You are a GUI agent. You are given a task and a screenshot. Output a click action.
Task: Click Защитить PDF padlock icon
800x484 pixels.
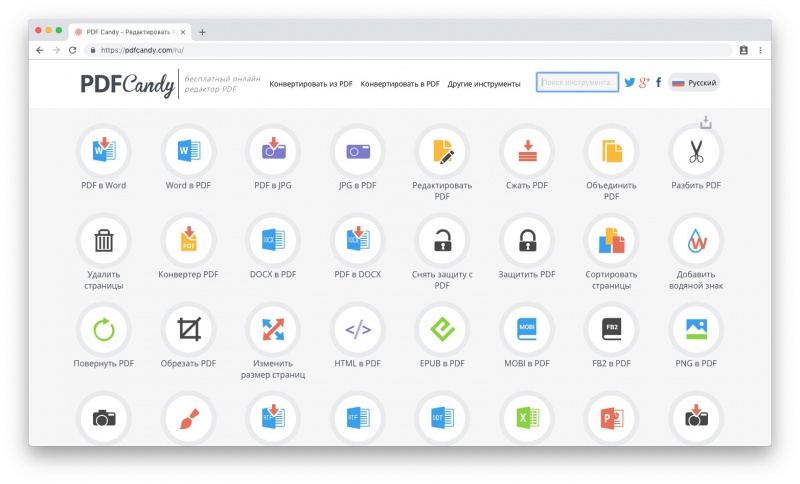pyautogui.click(x=527, y=240)
